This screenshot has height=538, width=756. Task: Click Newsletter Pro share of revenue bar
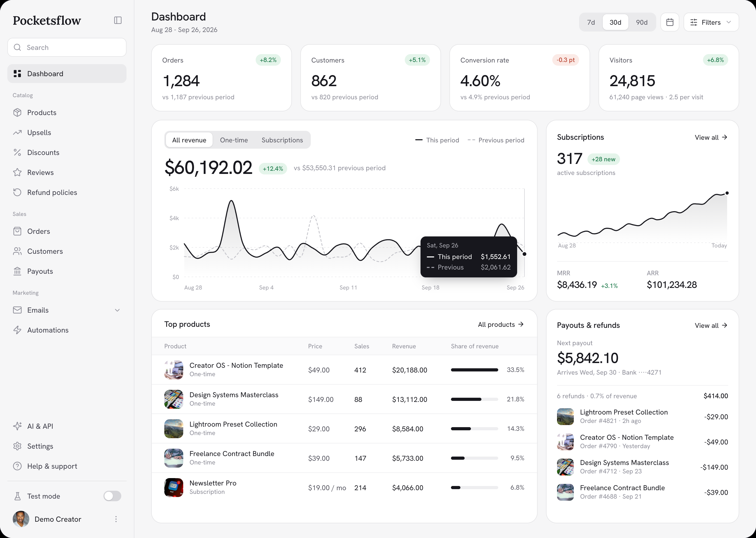474,487
